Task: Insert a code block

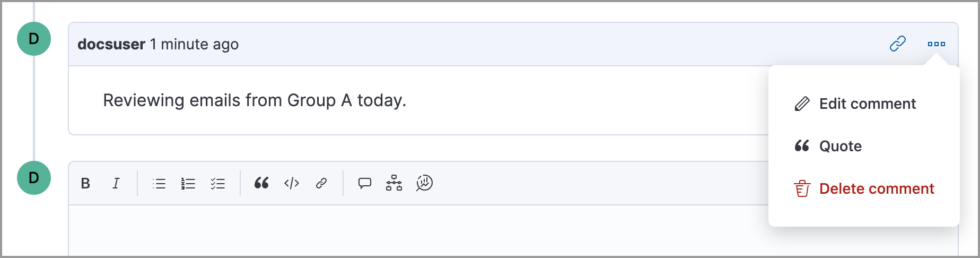Action: (292, 184)
